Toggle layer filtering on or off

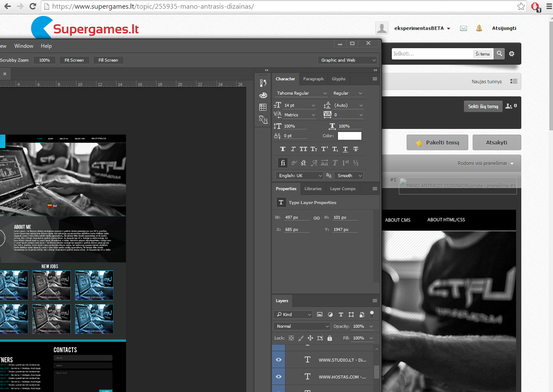point(372,313)
